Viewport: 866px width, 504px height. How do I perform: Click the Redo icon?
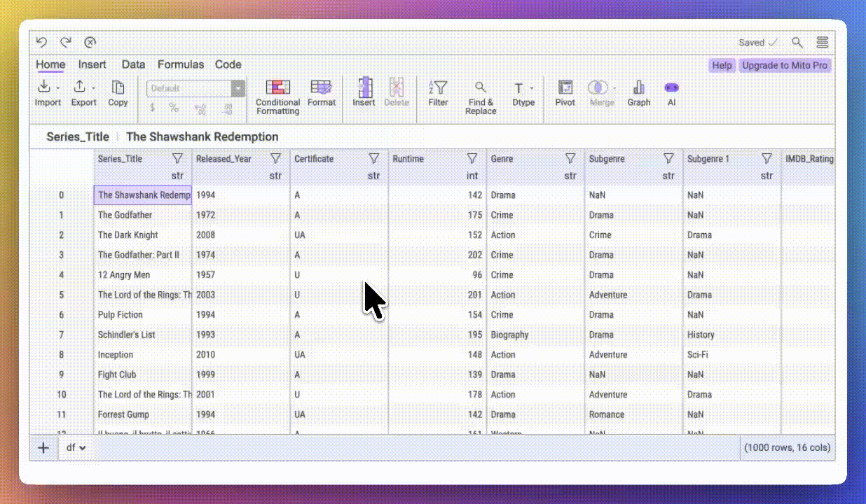click(65, 42)
